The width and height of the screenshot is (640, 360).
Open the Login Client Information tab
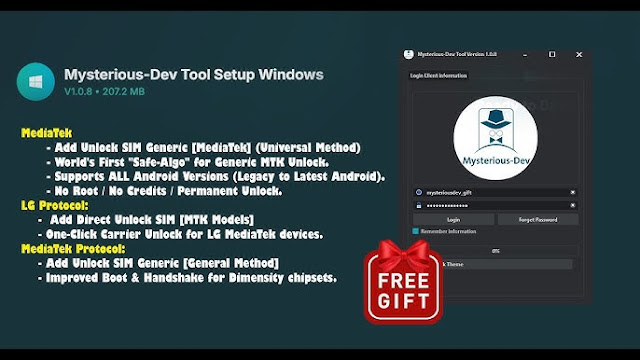(438, 76)
